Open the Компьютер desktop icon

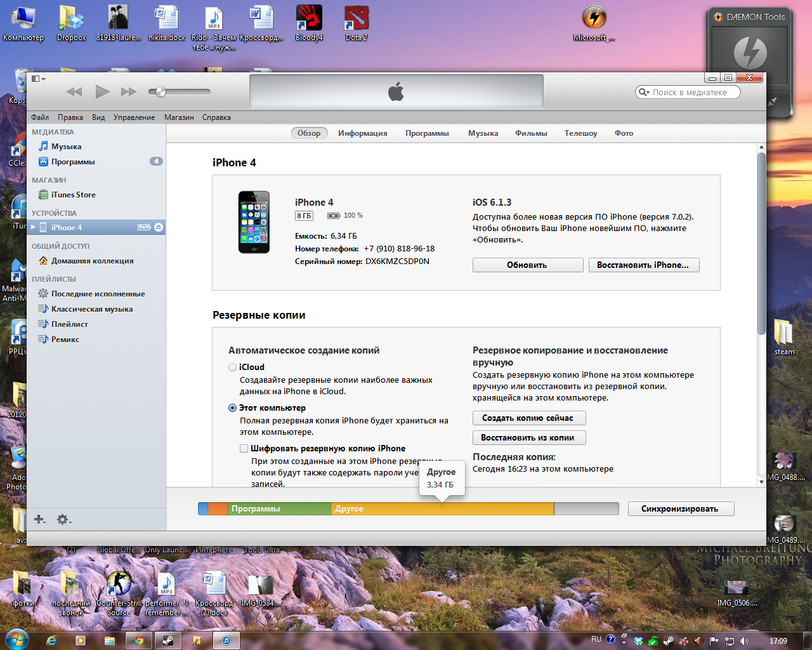[x=23, y=24]
